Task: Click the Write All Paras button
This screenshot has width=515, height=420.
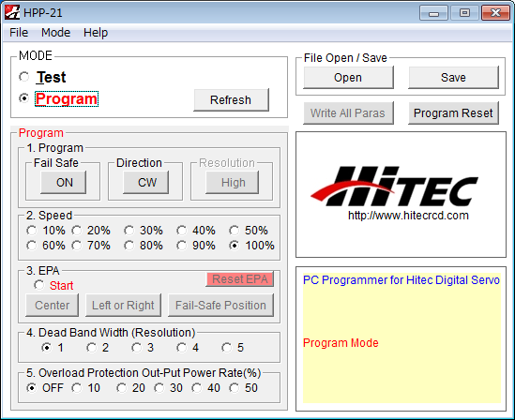Action: click(x=348, y=112)
